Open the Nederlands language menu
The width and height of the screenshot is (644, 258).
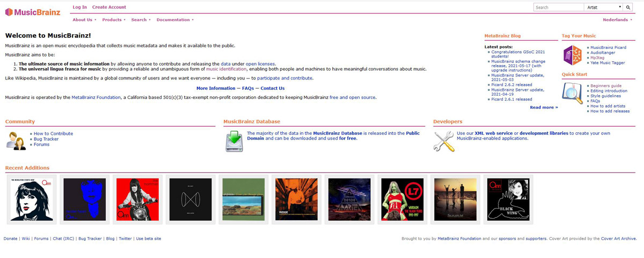point(617,20)
